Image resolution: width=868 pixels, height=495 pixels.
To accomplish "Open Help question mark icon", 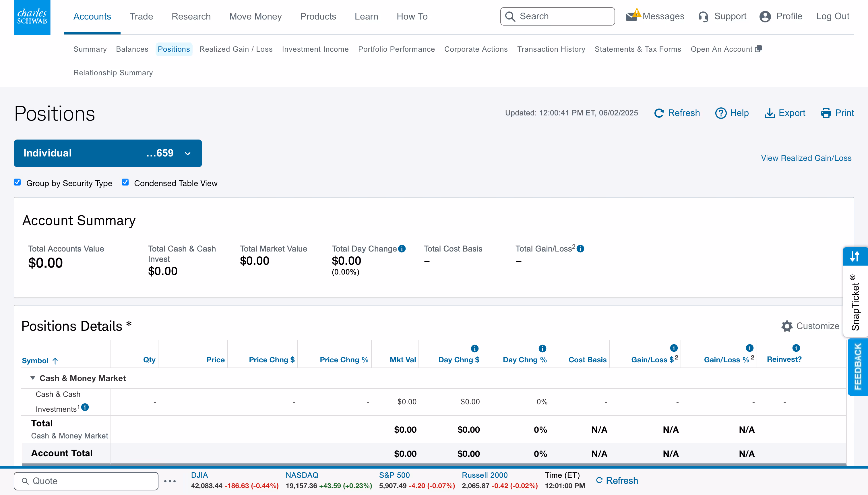I will point(720,113).
